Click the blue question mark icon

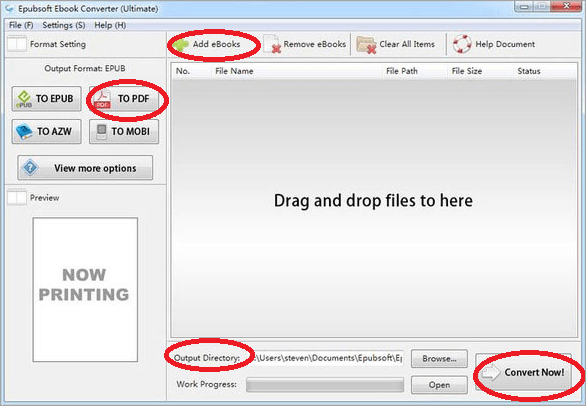click(30, 167)
